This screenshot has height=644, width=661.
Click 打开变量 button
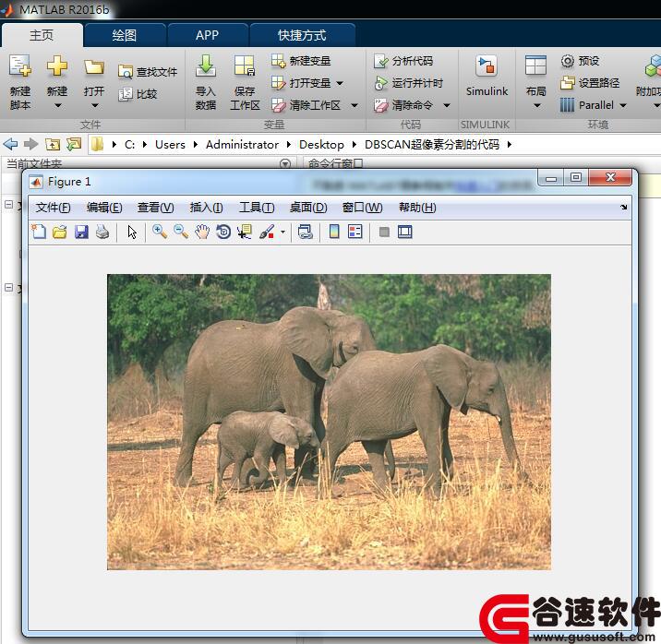click(x=301, y=83)
